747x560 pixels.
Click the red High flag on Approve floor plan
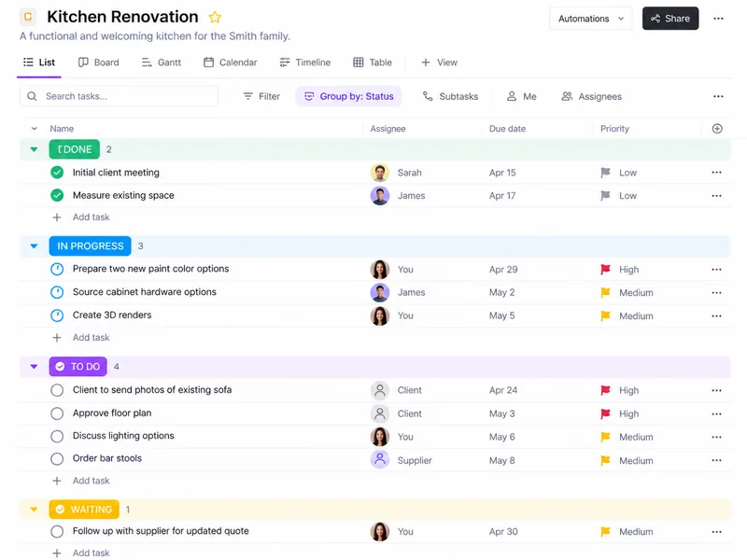(x=605, y=413)
